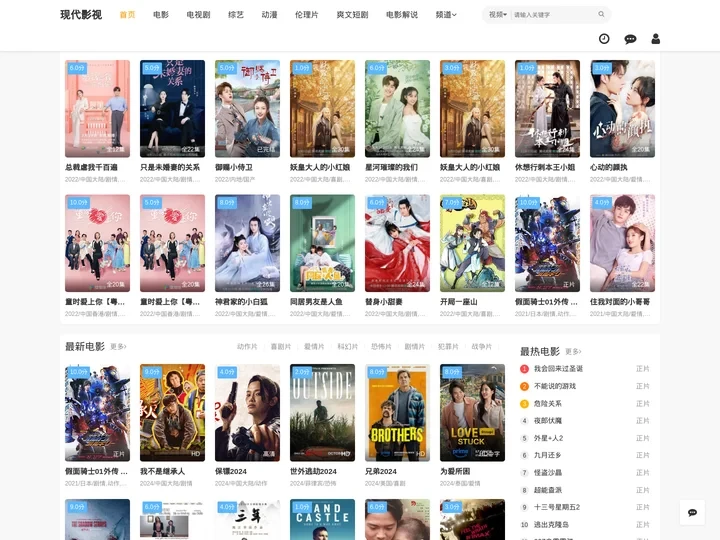The height and width of the screenshot is (540, 720).
Task: Go to the 首页 tab
Action: pos(127,15)
